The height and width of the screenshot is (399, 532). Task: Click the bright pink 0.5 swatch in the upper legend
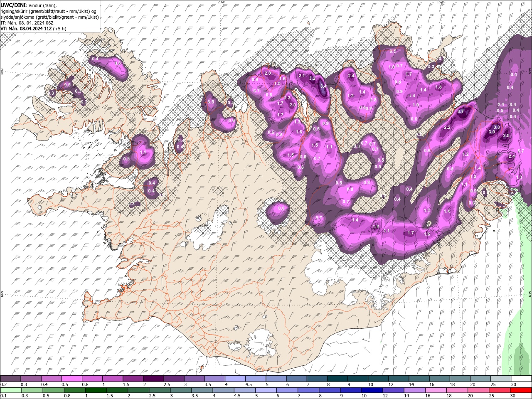[71, 379]
